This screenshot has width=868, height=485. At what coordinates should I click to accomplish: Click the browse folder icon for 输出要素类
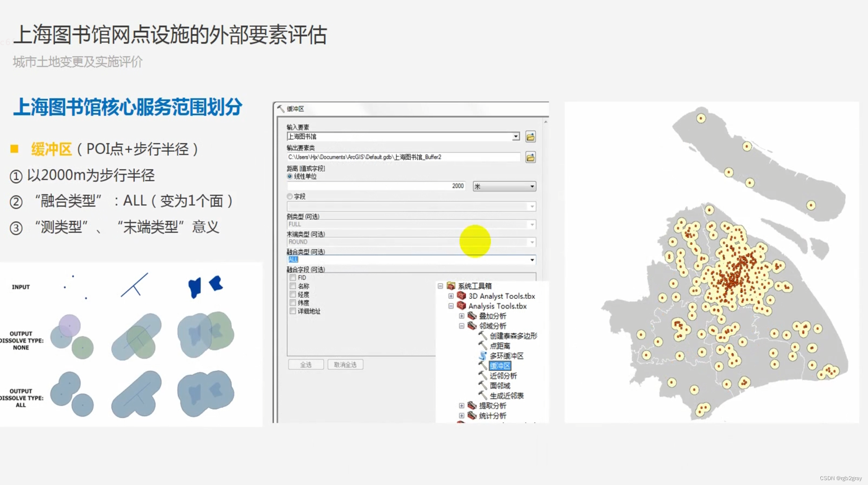point(530,157)
